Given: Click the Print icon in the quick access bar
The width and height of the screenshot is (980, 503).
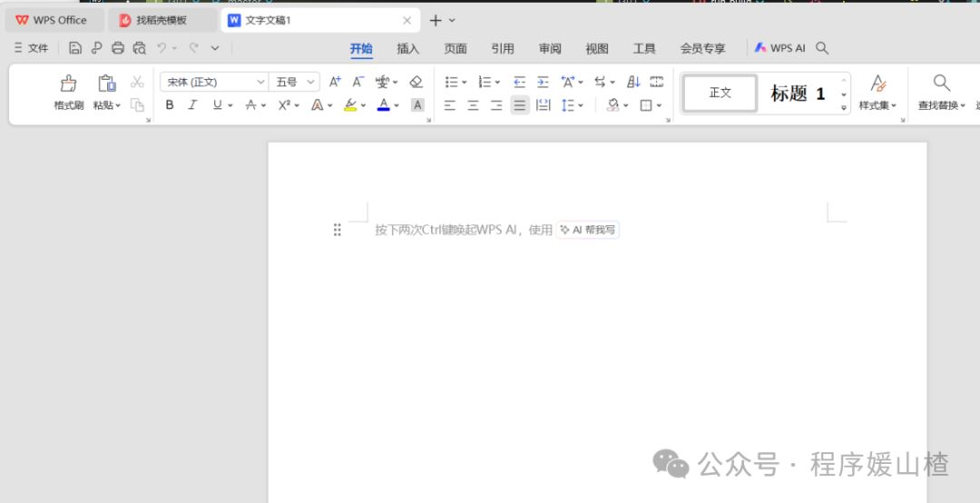Looking at the screenshot, I should click(x=117, y=48).
